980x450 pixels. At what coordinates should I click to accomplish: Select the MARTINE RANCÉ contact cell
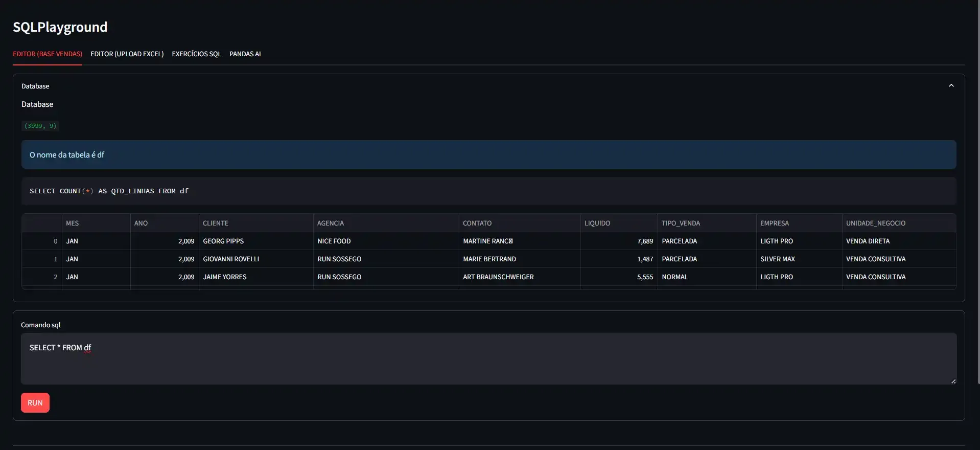click(520, 241)
